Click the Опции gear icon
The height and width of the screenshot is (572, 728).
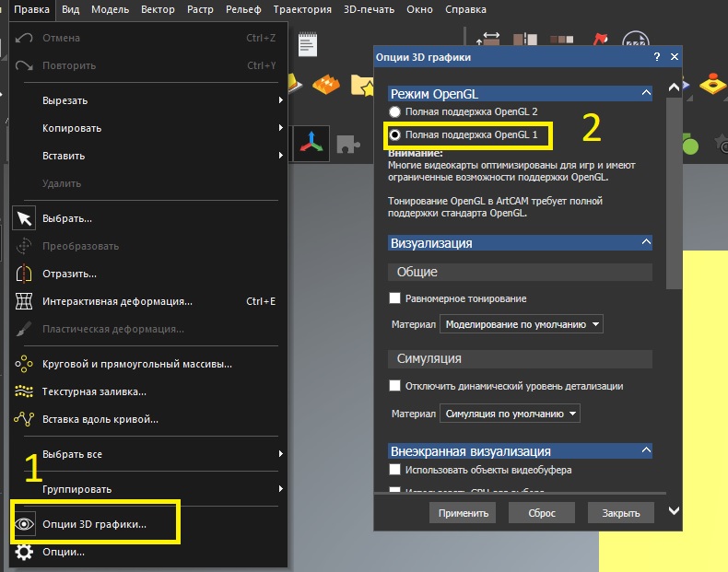[24, 552]
